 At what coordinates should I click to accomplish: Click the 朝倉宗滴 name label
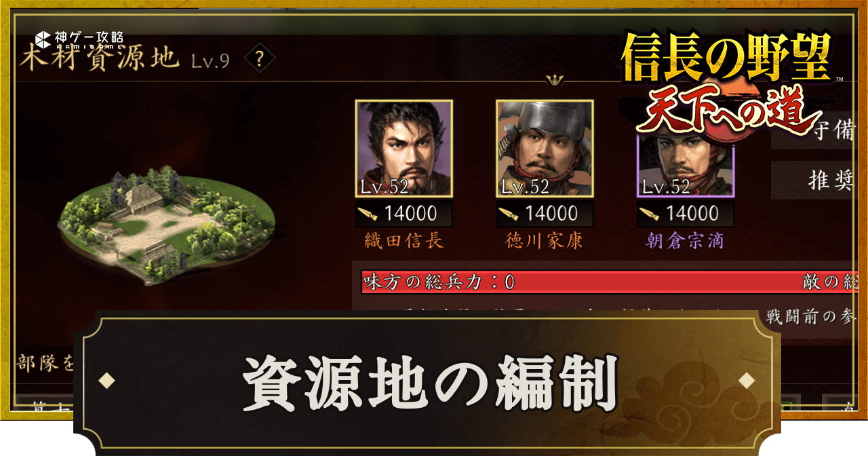[x=686, y=240]
